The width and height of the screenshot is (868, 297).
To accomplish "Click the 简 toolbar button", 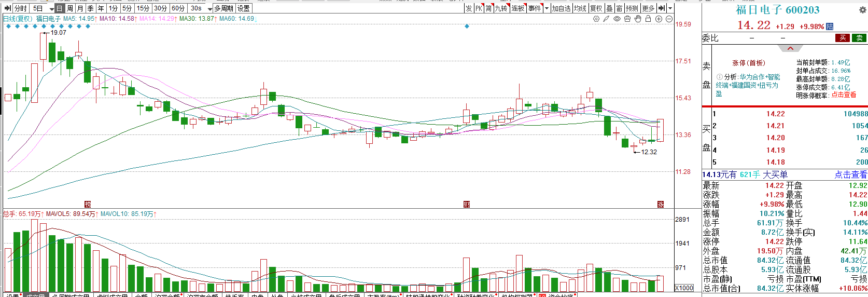I will coord(488,8).
